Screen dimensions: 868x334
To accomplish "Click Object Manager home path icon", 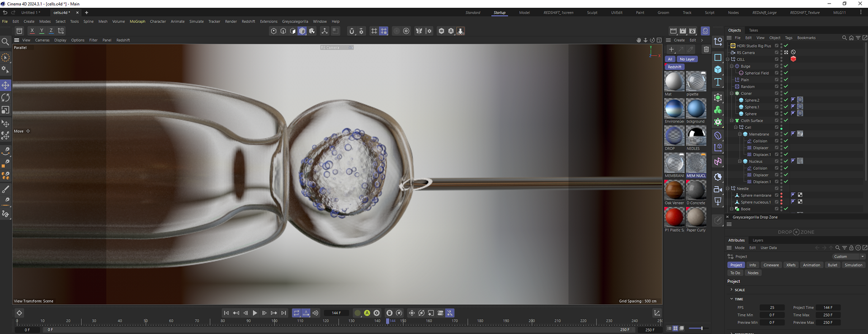I will [851, 38].
